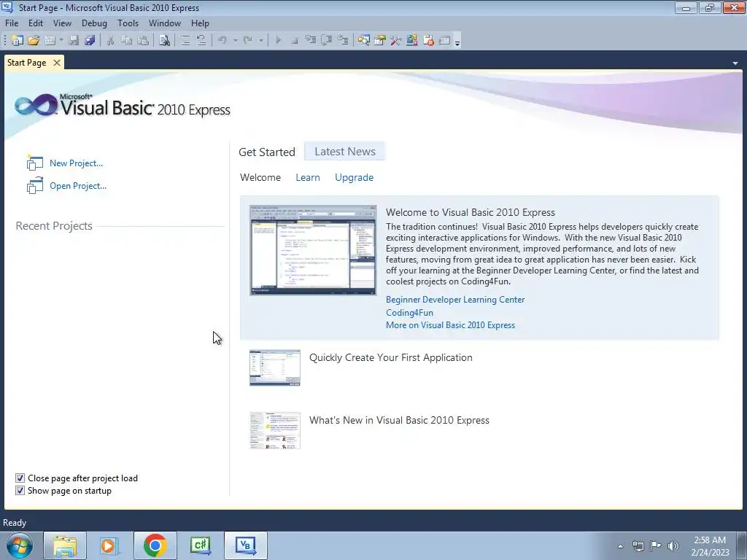Screen dimensions: 747x560
Task: Open the document tab list dropdown arrow
Action: click(x=735, y=63)
